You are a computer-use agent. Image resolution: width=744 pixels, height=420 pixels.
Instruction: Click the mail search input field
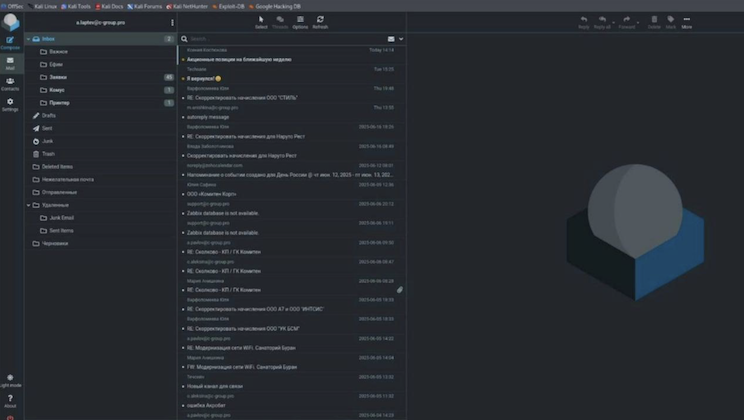pyautogui.click(x=280, y=39)
